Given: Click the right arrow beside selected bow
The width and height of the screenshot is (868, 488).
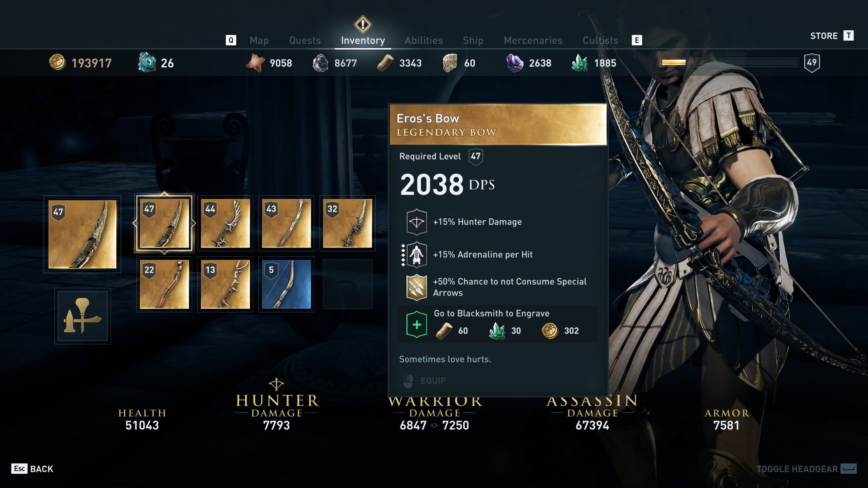Looking at the screenshot, I should click(194, 223).
